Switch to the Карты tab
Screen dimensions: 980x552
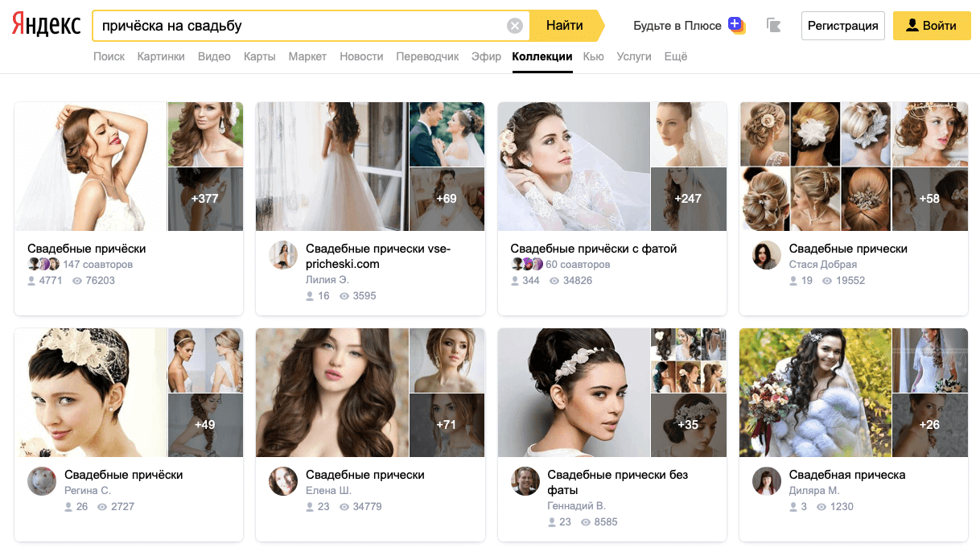click(260, 56)
